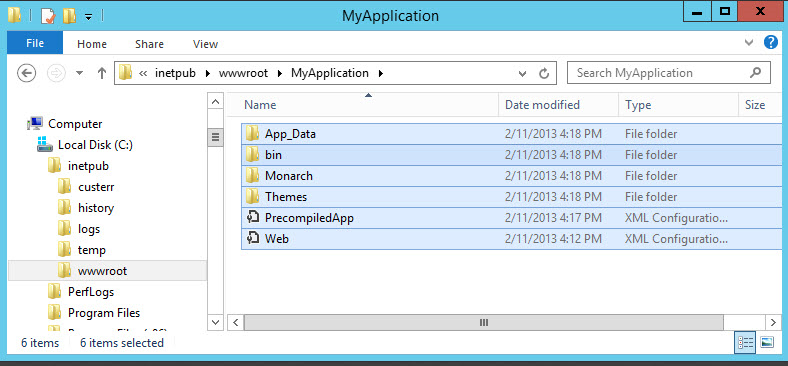
Task: Open the File menu
Action: click(35, 43)
